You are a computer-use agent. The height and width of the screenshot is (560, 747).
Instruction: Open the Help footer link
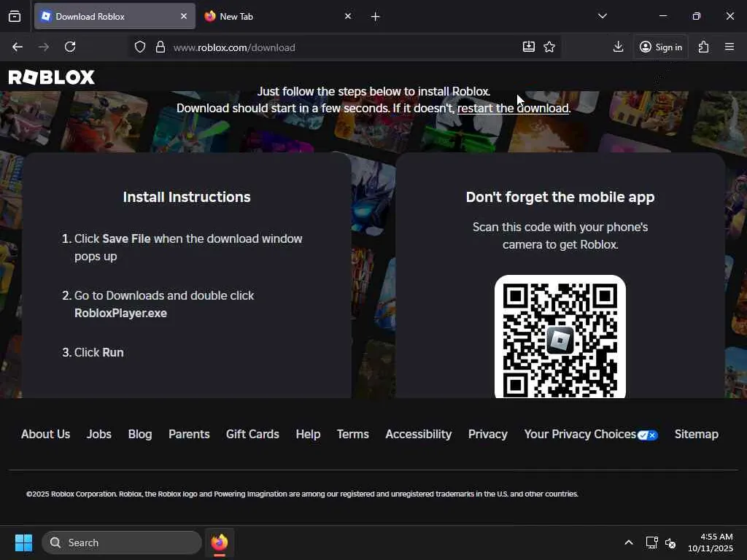(x=308, y=435)
